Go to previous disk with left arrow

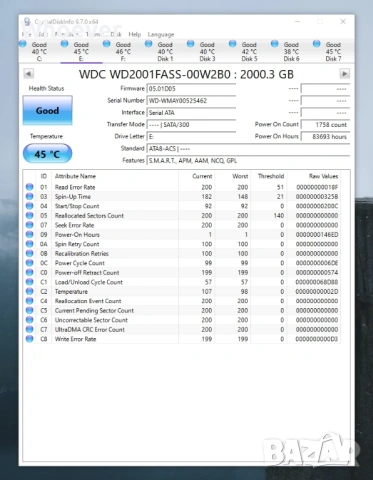pyautogui.click(x=29, y=74)
